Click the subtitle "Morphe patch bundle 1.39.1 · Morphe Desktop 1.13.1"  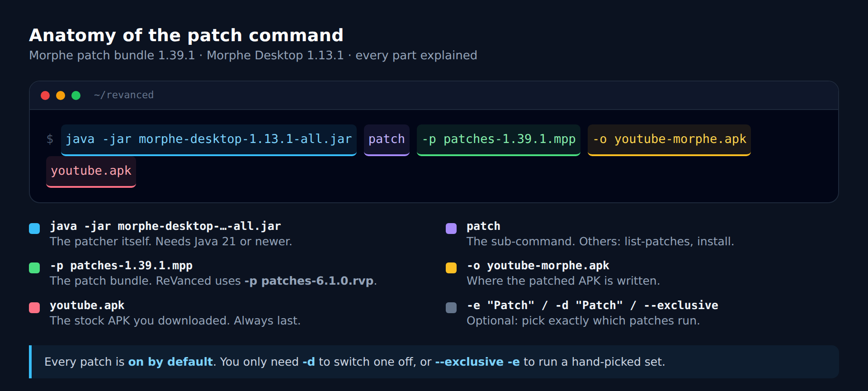[x=186, y=55]
